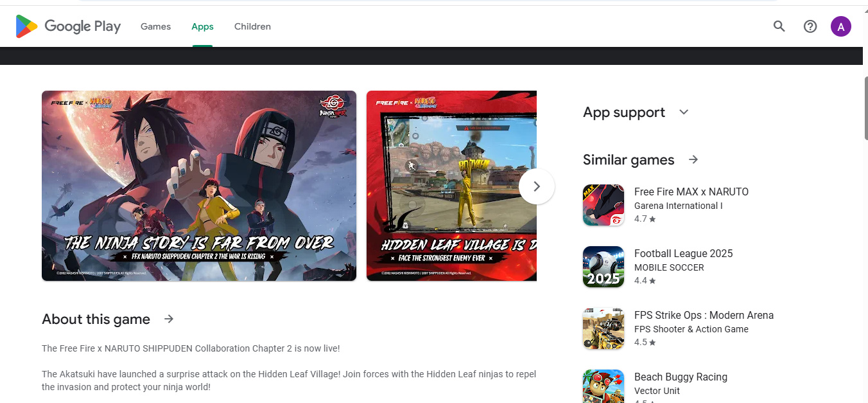Click the Free Fire MAX x NARUTO app icon

coord(603,205)
